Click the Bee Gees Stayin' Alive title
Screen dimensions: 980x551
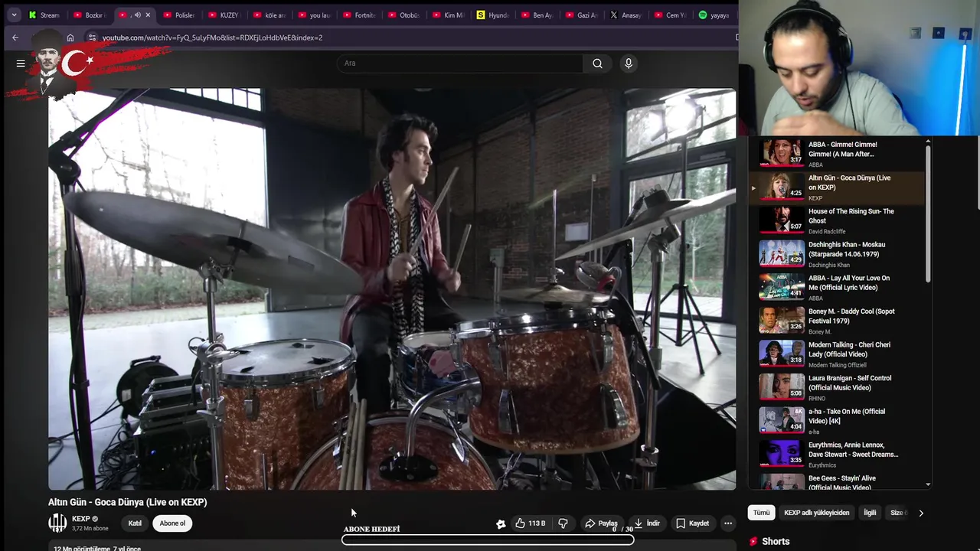point(842,483)
